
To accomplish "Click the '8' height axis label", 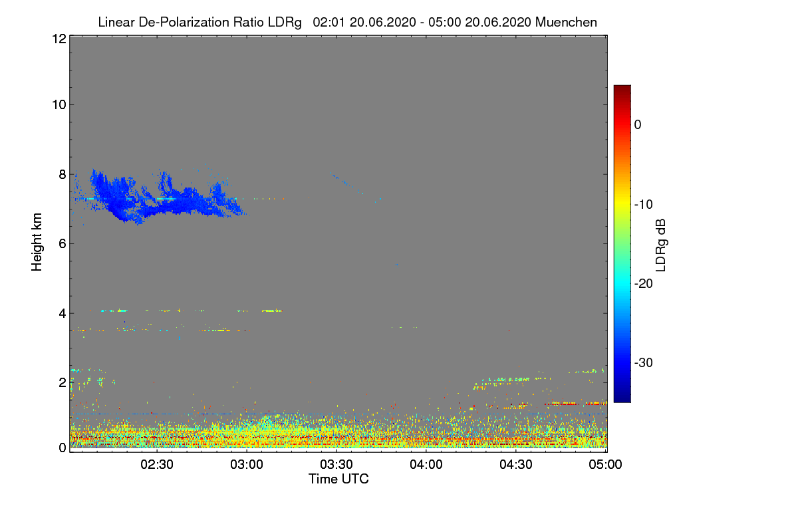I will click(62, 174).
